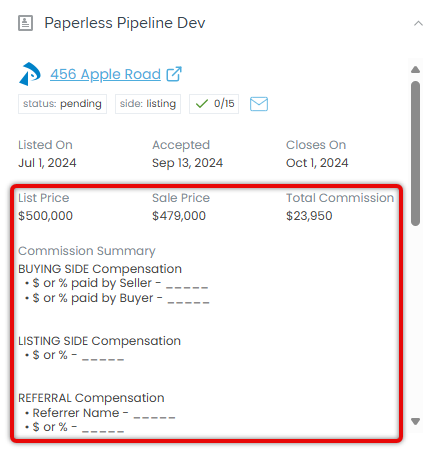This screenshot has height=452, width=427.
Task: Click the REFERRAL Compensation line
Action: coord(91,398)
